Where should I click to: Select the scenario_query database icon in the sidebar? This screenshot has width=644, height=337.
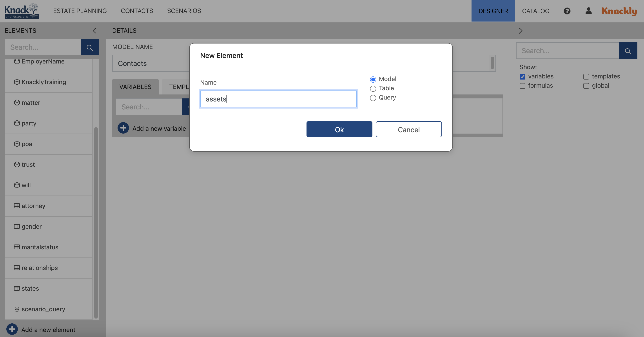[16, 309]
